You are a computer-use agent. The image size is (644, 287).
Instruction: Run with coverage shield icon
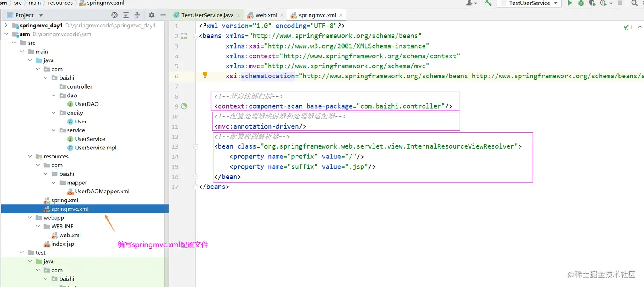point(592,3)
